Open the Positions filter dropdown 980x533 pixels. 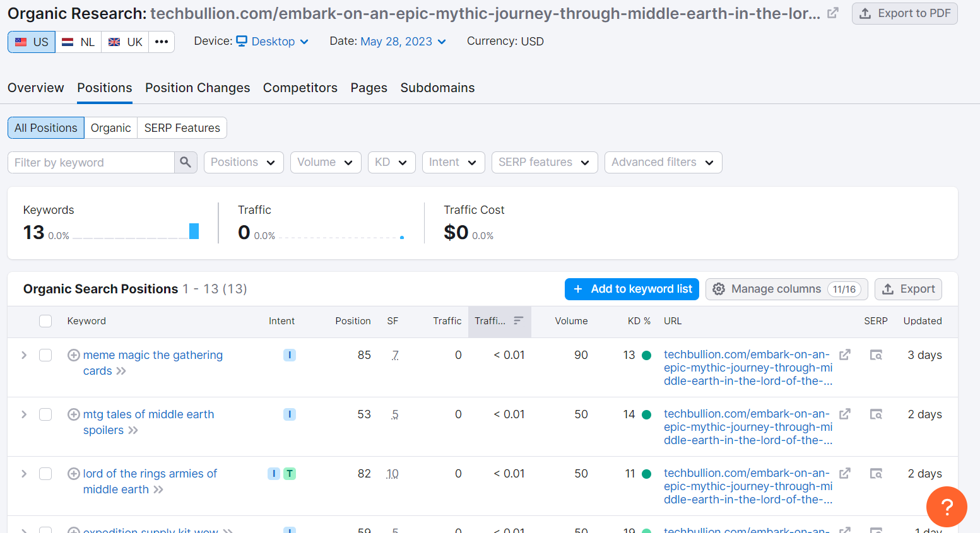click(x=244, y=162)
